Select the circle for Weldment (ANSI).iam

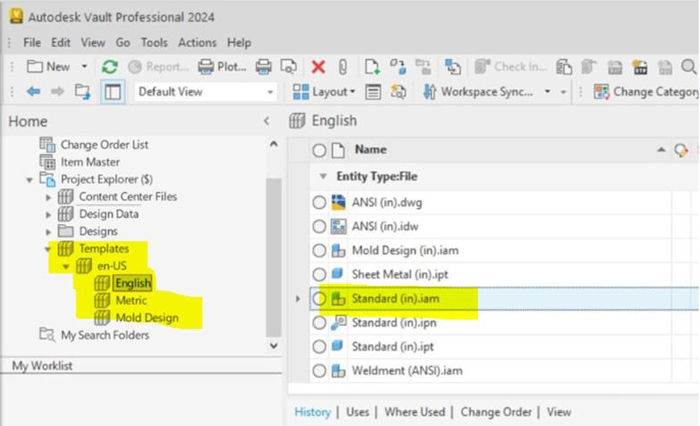pyautogui.click(x=319, y=371)
